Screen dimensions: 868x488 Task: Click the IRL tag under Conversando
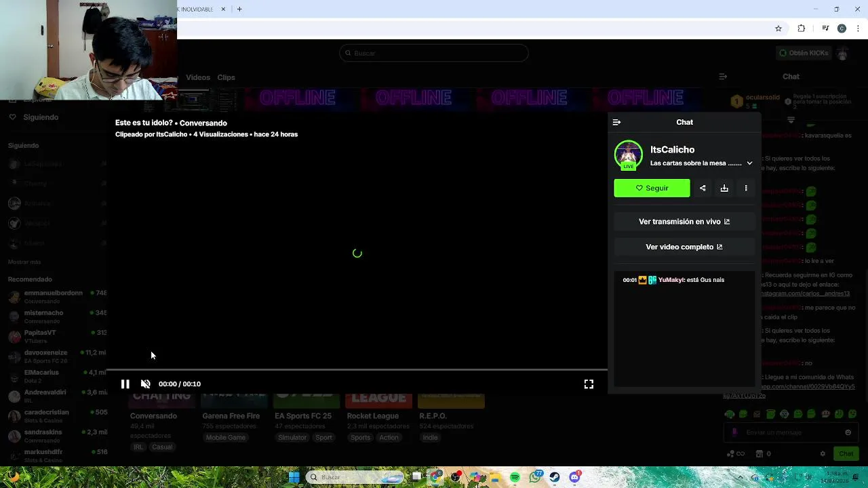[x=138, y=447]
